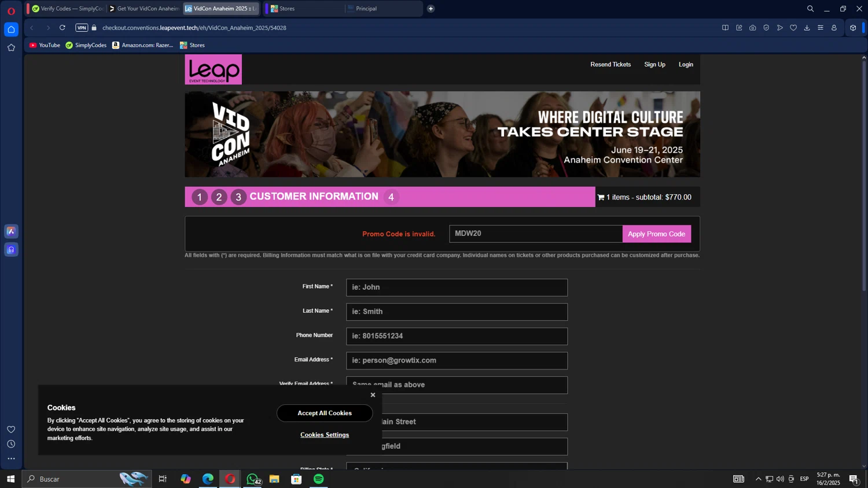Go back to checkout step 2
Image resolution: width=868 pixels, height=488 pixels.
tap(219, 197)
